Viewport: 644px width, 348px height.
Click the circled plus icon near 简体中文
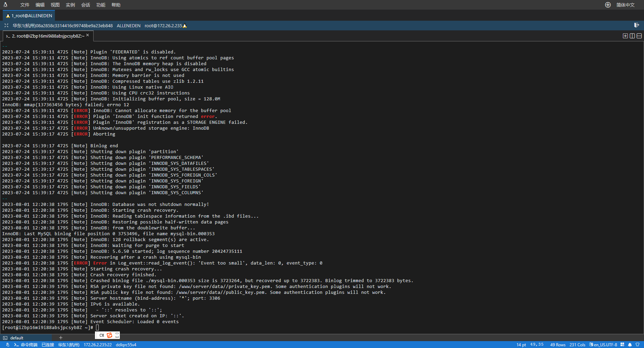608,5
